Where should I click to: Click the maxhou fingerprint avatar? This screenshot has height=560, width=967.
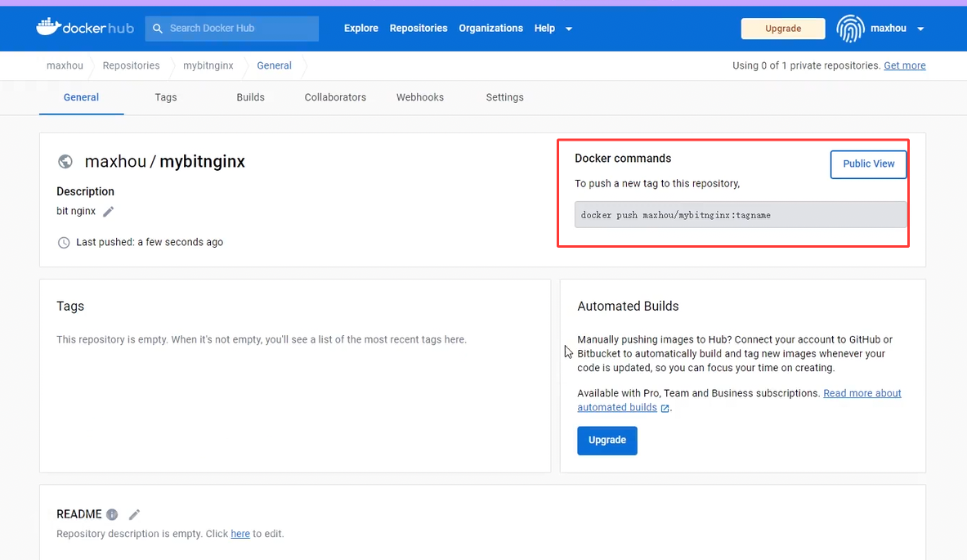pyautogui.click(x=850, y=29)
